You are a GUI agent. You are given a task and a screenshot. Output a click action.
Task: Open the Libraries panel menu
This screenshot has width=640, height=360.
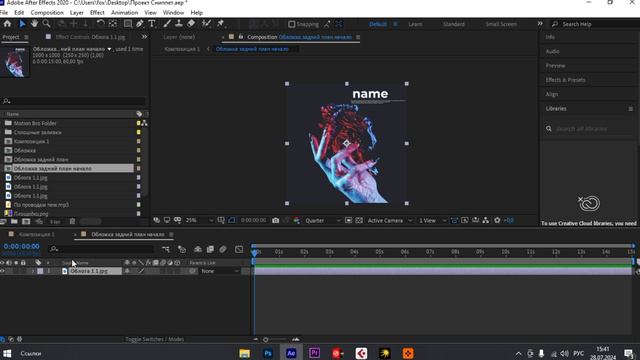pos(631,109)
